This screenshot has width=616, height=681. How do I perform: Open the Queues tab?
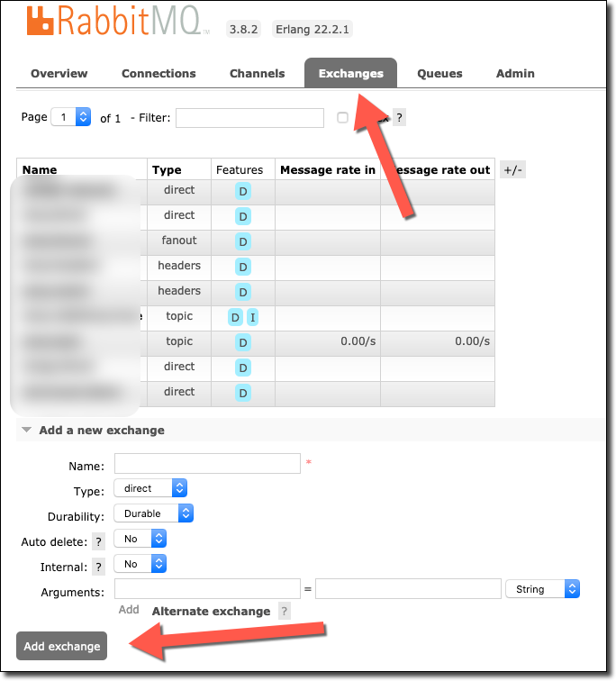tap(439, 73)
